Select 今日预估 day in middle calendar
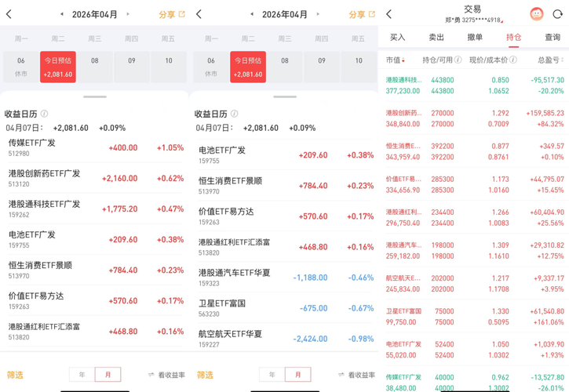Image resolution: width=569 pixels, height=392 pixels. point(248,67)
